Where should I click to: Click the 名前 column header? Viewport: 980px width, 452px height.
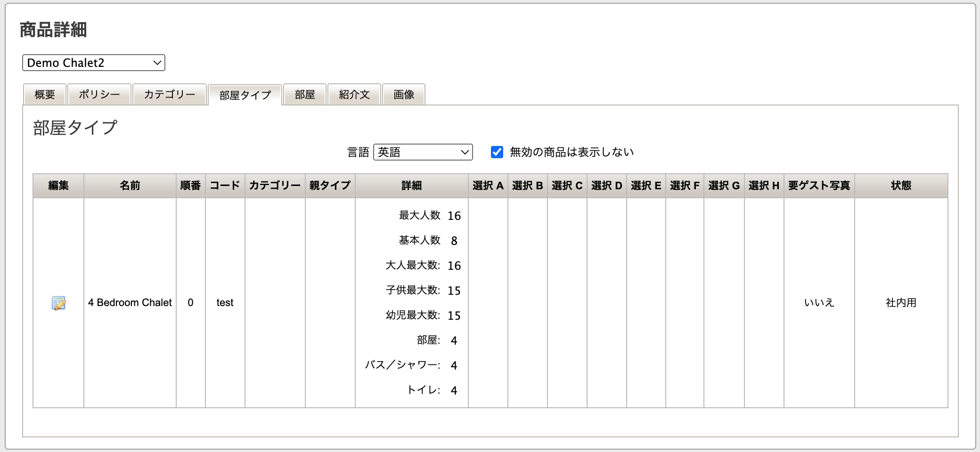(x=130, y=186)
